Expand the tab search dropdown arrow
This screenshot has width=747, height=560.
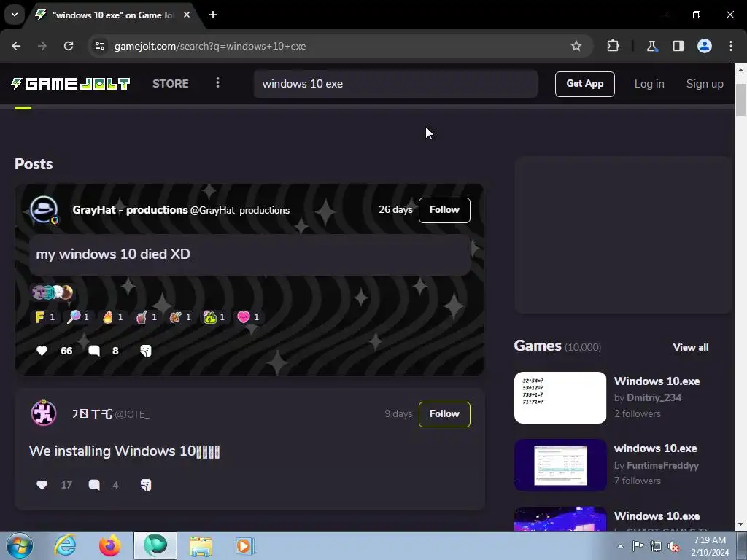pos(15,15)
